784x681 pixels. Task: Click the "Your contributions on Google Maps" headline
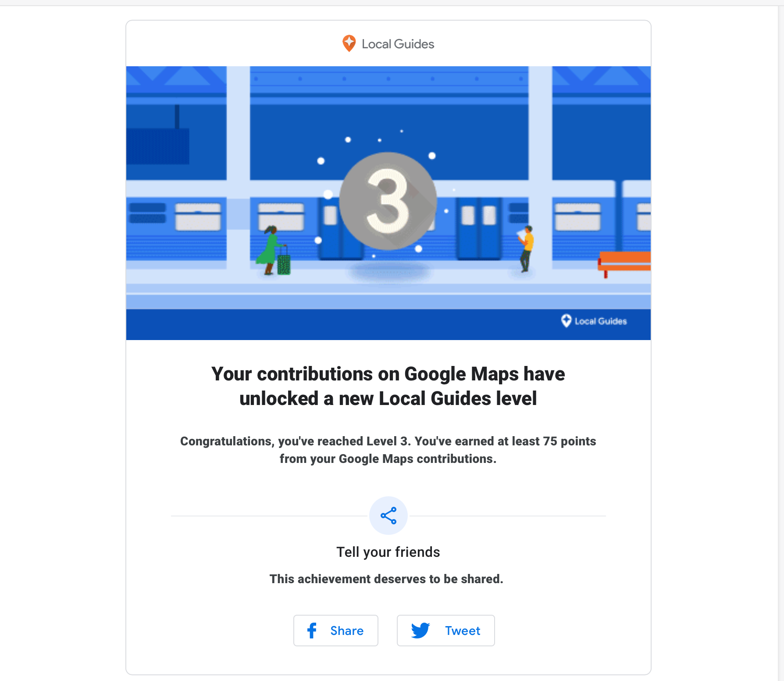click(x=388, y=386)
